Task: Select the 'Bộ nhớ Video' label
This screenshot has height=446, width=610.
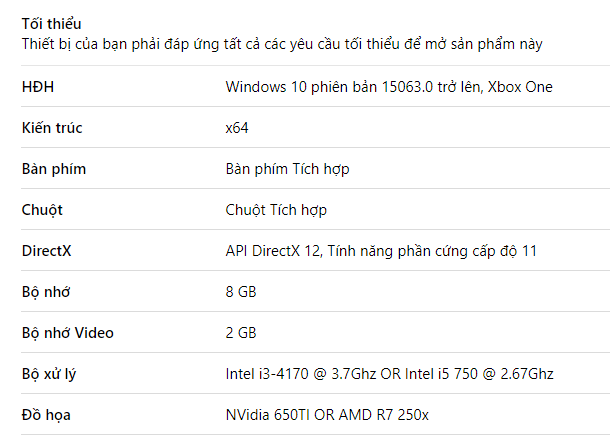Action: click(68, 333)
